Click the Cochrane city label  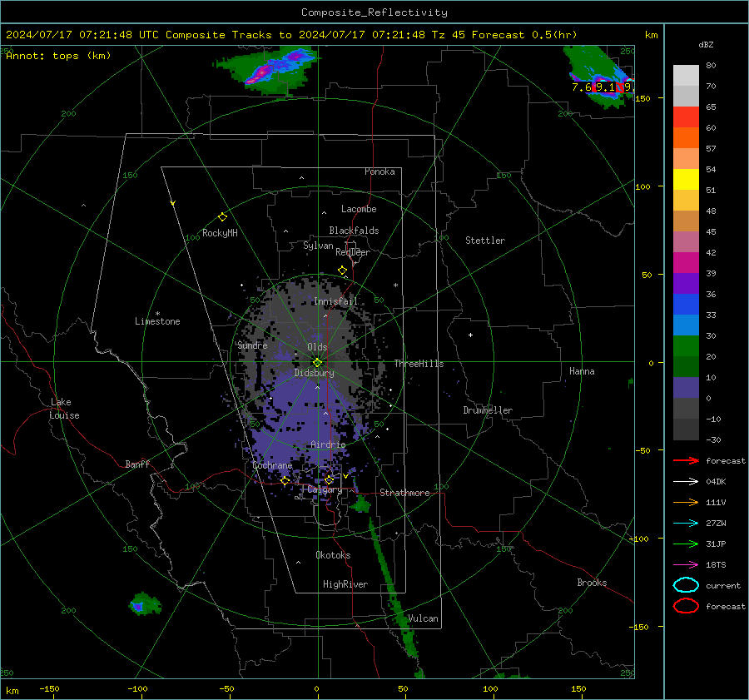tap(272, 465)
